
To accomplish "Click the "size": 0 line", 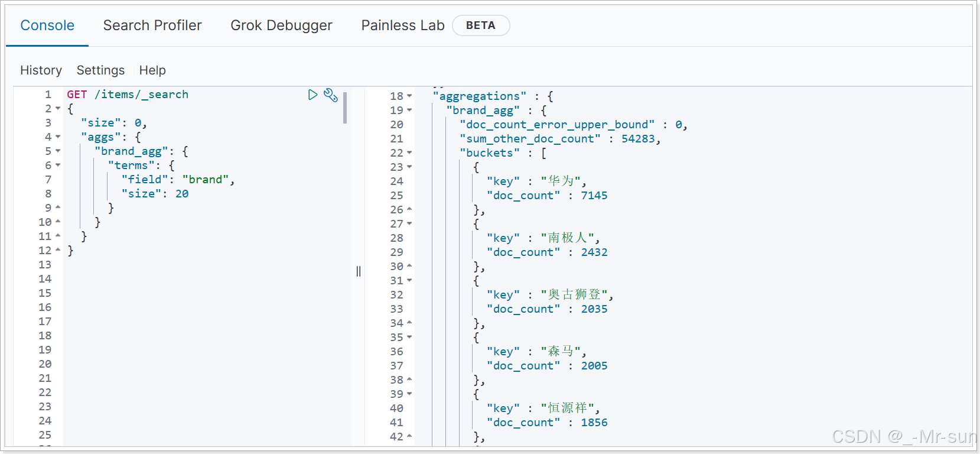I will click(x=114, y=123).
